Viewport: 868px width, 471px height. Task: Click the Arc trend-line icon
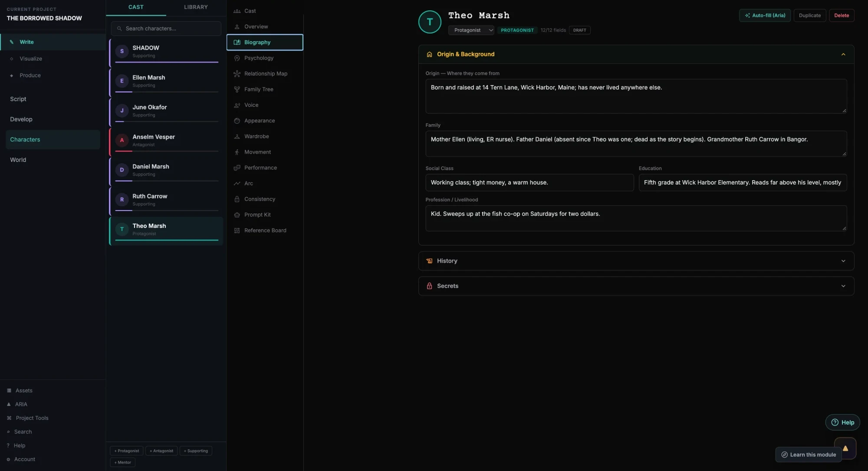(237, 184)
